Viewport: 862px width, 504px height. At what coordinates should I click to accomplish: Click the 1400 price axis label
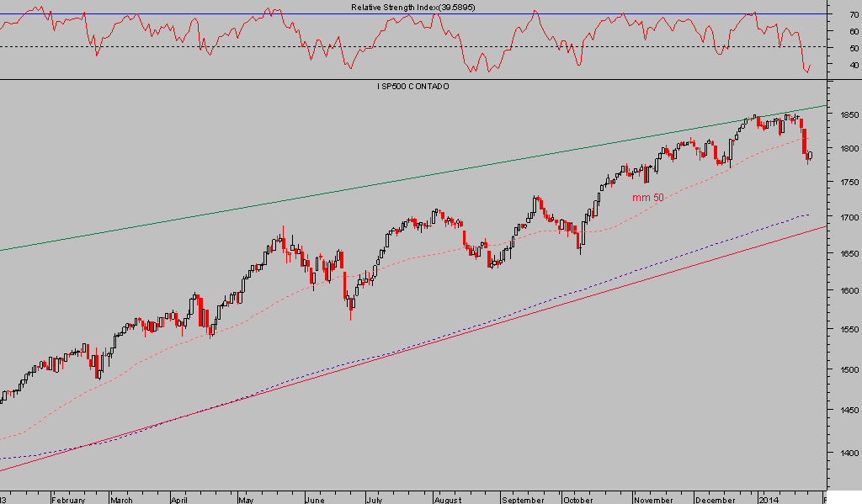coord(843,453)
